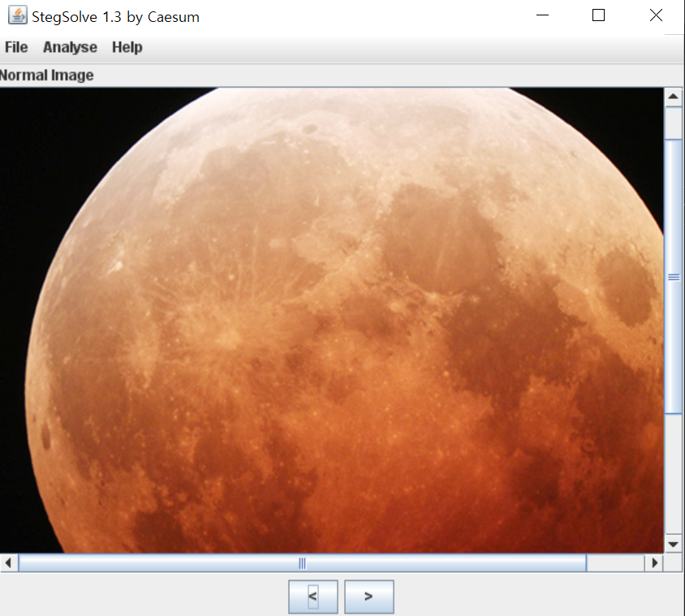Viewport: 685px width, 616px height.
Task: Click the horizontal scrollbar right arrow
Action: point(654,562)
